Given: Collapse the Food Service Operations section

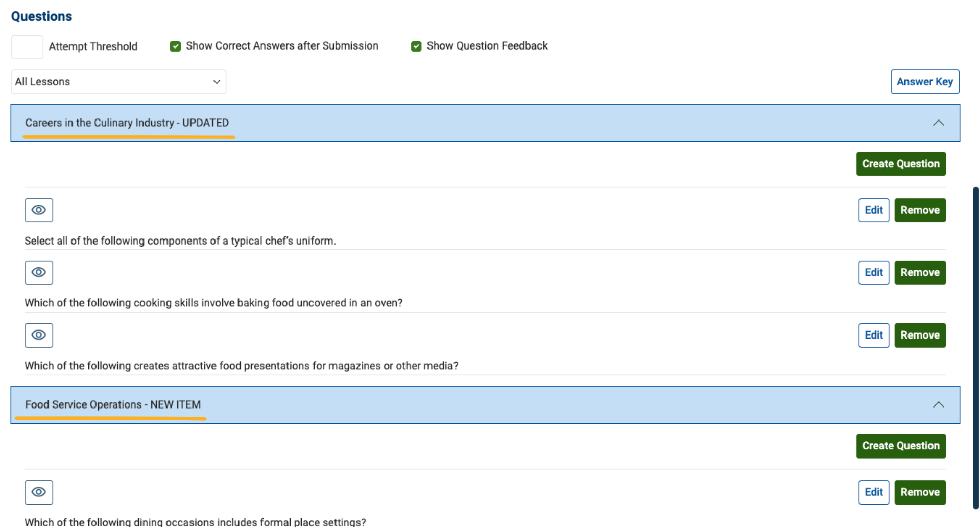Looking at the screenshot, I should [939, 404].
